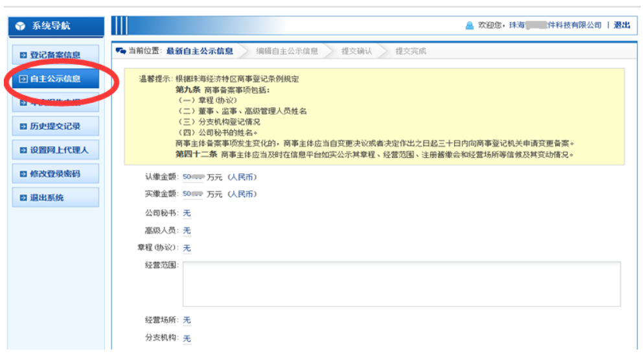Click the 无 value next to 公司秘书
644x354 pixels.
pyautogui.click(x=187, y=213)
